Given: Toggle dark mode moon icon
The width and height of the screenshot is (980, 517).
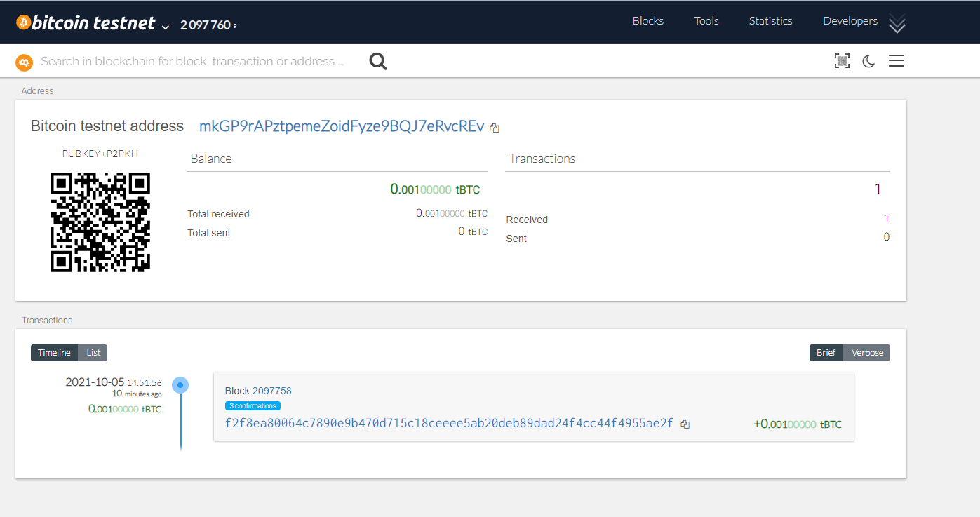Looking at the screenshot, I should point(868,61).
